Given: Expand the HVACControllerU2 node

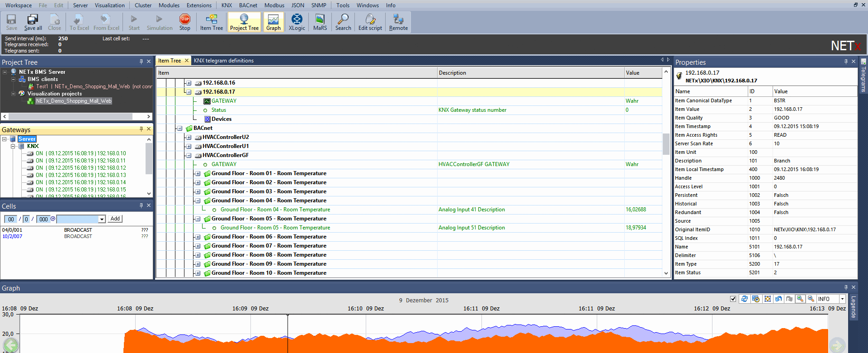Looking at the screenshot, I should [x=189, y=137].
